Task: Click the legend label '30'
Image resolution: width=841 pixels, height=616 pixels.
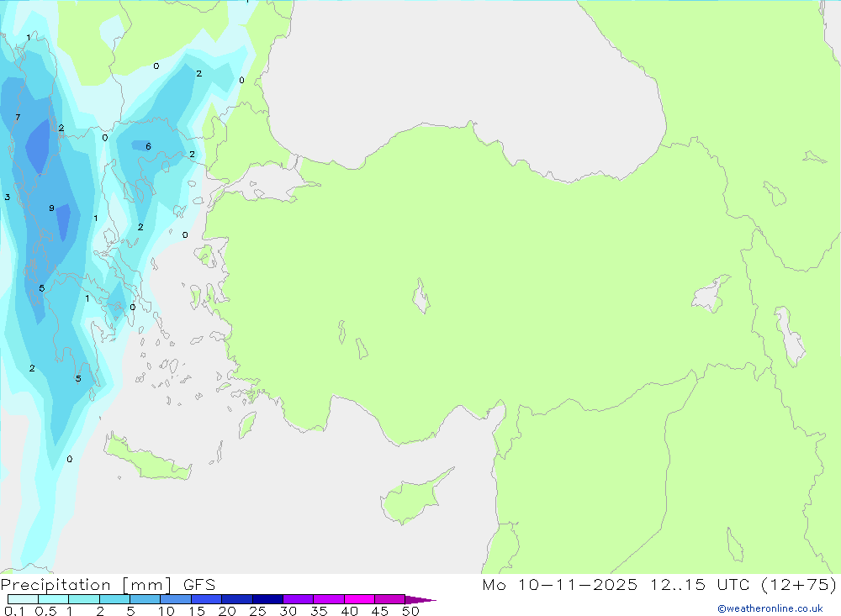Action: coord(288,611)
